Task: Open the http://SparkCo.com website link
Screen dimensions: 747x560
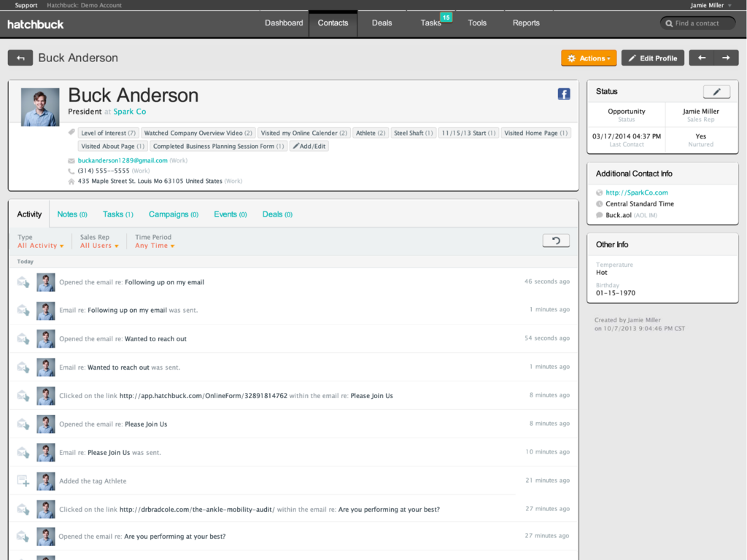Action: coord(636,192)
